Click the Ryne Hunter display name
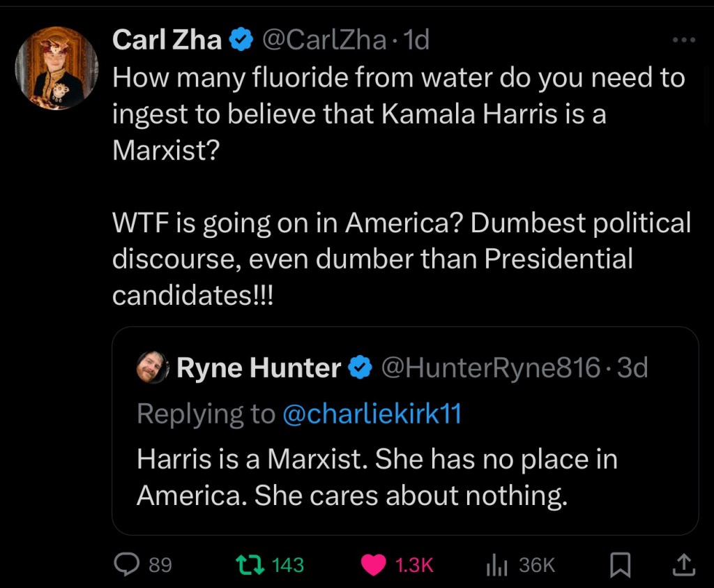Image resolution: width=714 pixels, height=588 pixels. click(x=259, y=368)
